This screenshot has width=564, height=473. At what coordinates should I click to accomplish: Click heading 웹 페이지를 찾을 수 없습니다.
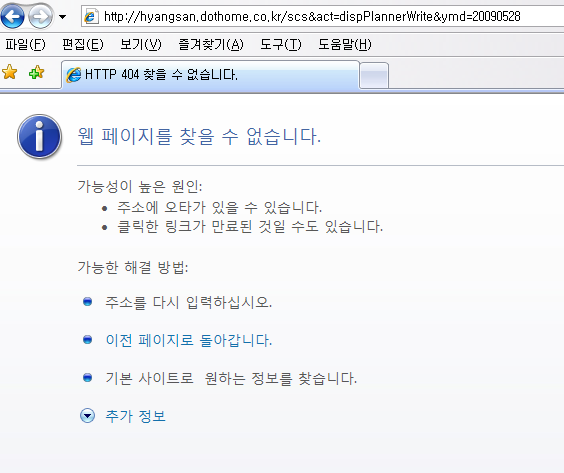pos(199,136)
